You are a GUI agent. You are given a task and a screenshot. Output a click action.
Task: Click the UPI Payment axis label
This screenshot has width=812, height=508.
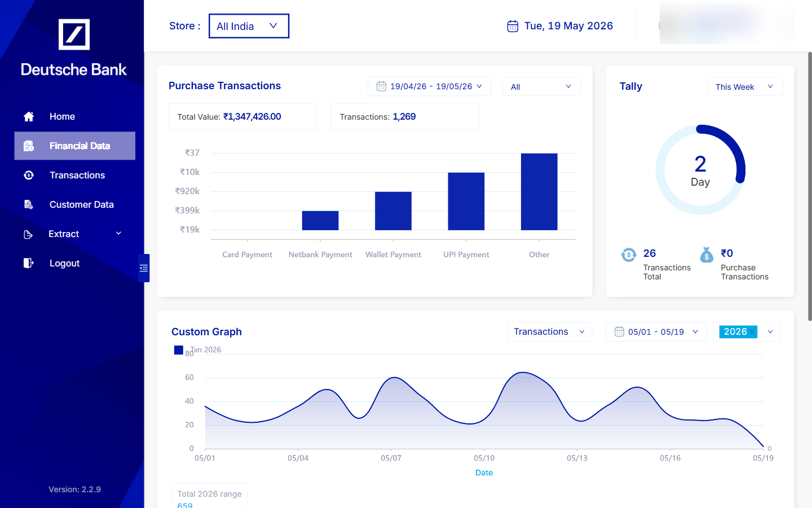466,255
